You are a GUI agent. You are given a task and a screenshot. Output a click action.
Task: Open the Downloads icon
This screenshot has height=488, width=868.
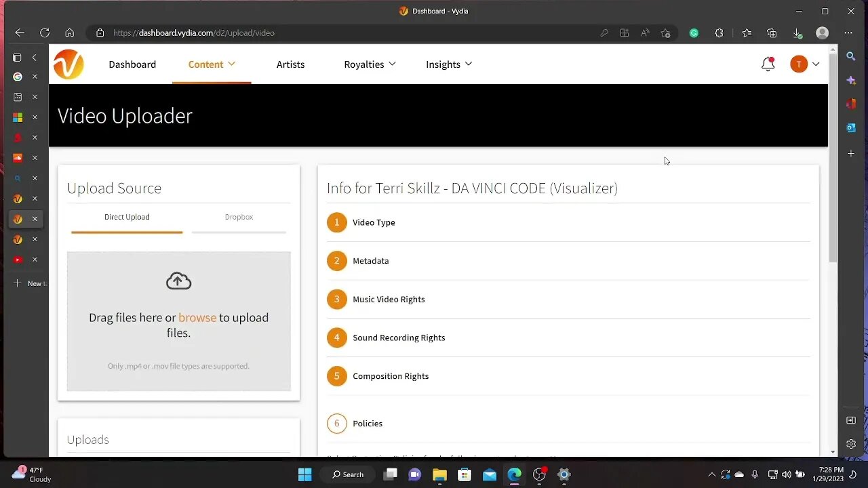pyautogui.click(x=797, y=33)
